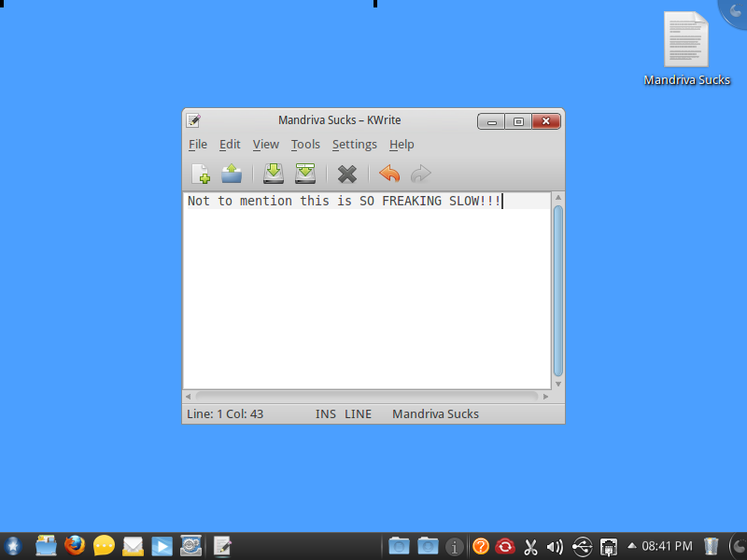
Task: Close the document using the X toolbar icon
Action: click(x=346, y=175)
